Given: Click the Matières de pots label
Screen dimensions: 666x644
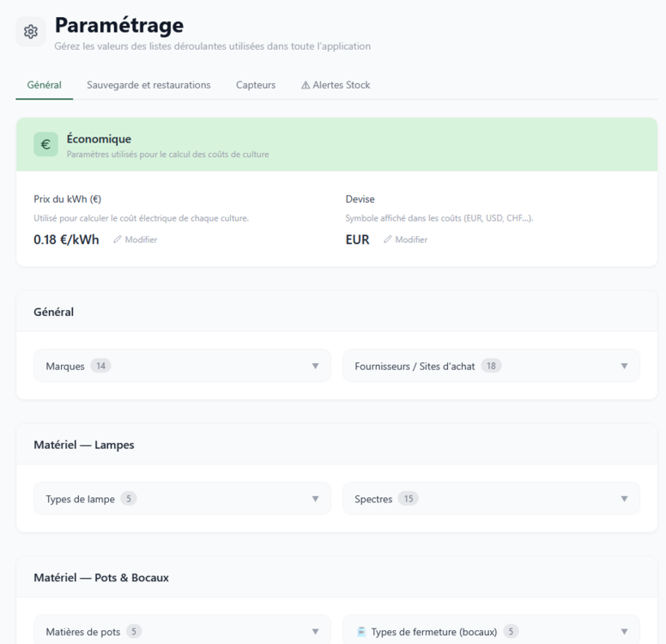Looking at the screenshot, I should [x=83, y=632].
